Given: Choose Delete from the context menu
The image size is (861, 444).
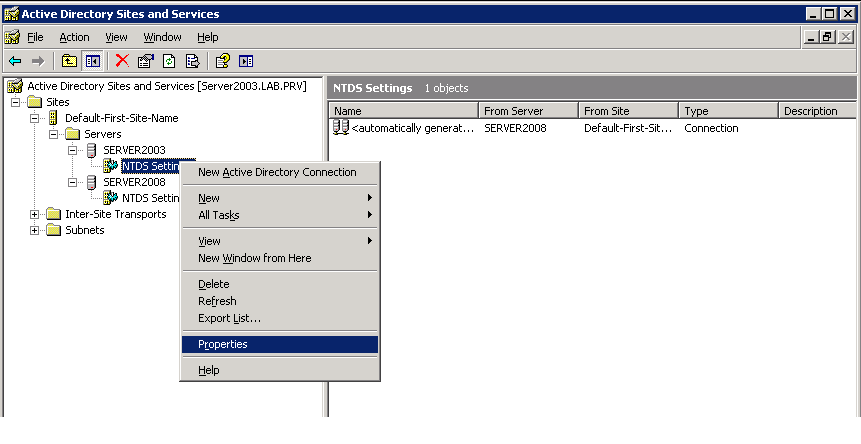Looking at the screenshot, I should [280, 284].
